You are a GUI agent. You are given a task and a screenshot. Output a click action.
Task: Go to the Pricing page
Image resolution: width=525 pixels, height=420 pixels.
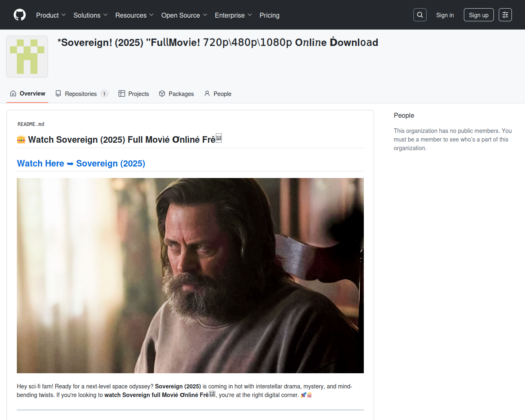click(269, 15)
